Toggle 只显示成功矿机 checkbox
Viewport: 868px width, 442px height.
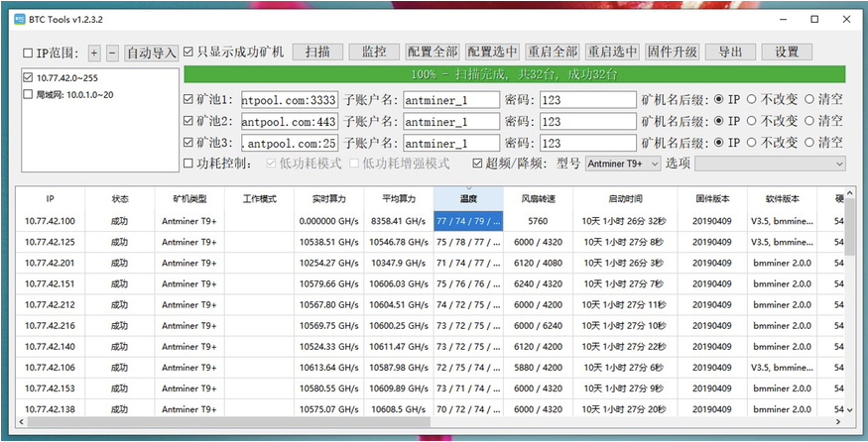pos(188,52)
